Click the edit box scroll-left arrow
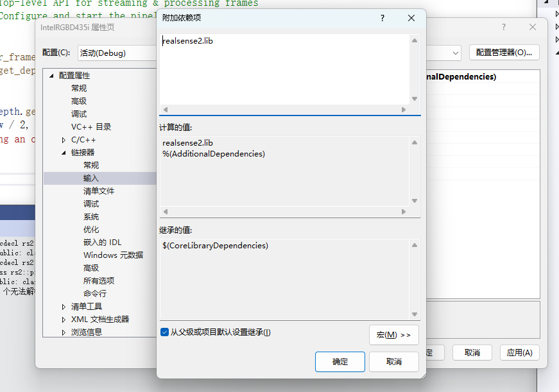The height and width of the screenshot is (392, 559). click(x=166, y=110)
